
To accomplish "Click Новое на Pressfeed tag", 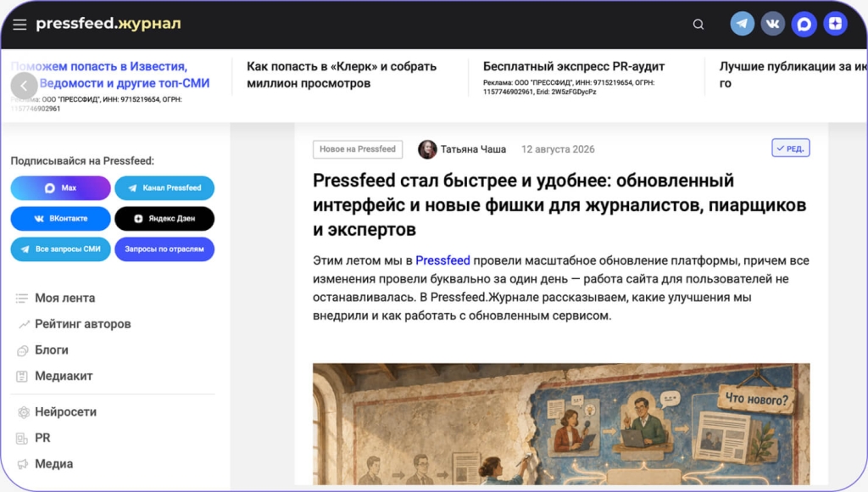I will pos(358,149).
